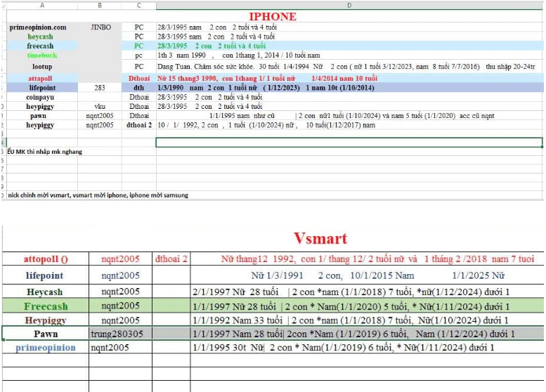The height and width of the screenshot is (392, 546).
Task: Click the lootup cell
Action: 42,67
